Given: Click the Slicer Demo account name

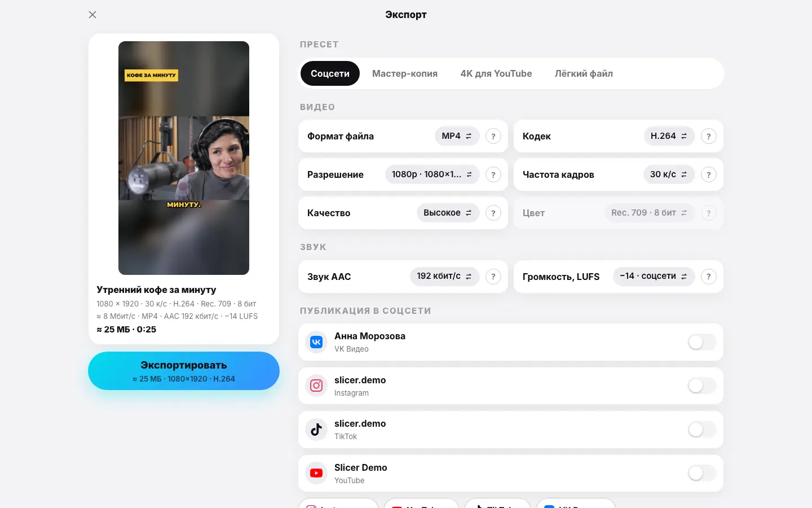Looking at the screenshot, I should 361,467.
